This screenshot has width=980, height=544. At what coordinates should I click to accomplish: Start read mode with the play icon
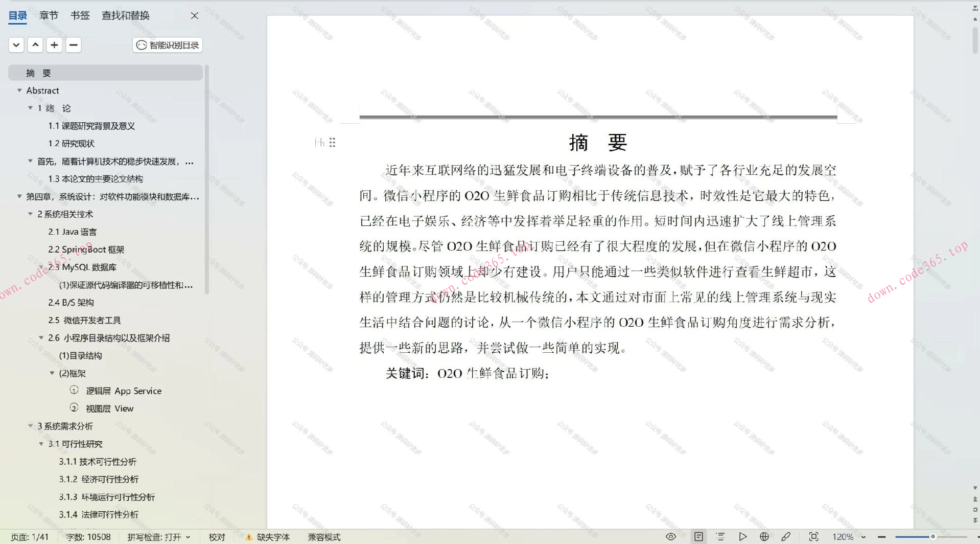[742, 536]
